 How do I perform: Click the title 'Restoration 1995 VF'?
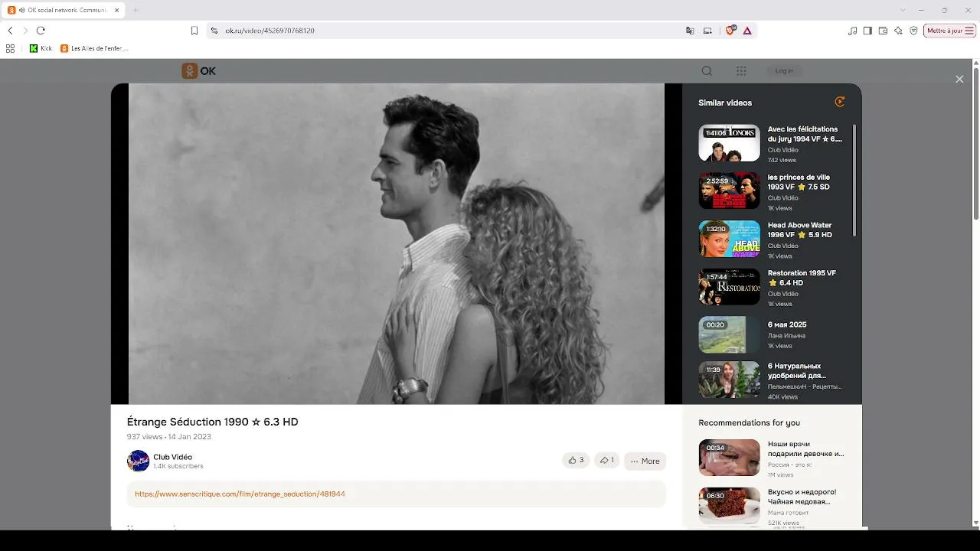pos(802,278)
